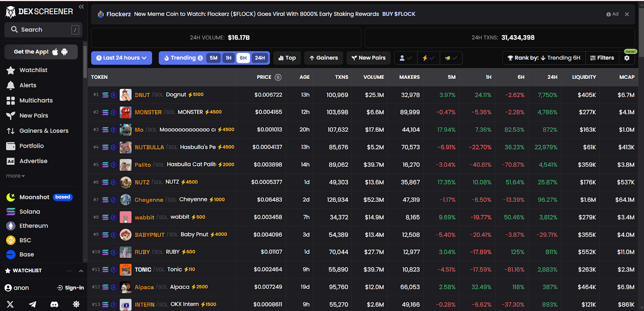644x311 pixels.
Task: Open the Telegram social icon
Action: tap(33, 305)
